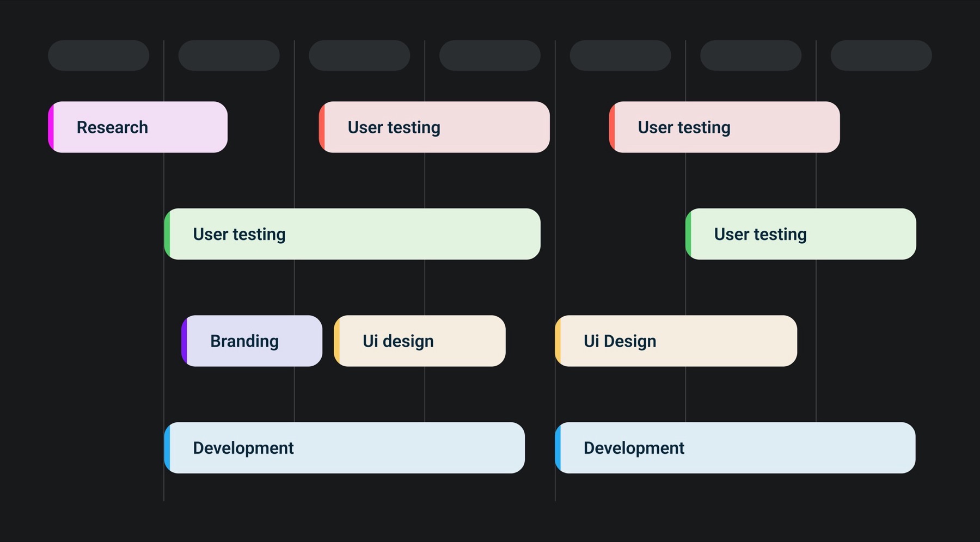This screenshot has width=980, height=542.
Task: Open the 'Ui Design' bar with capital D
Action: coord(676,341)
